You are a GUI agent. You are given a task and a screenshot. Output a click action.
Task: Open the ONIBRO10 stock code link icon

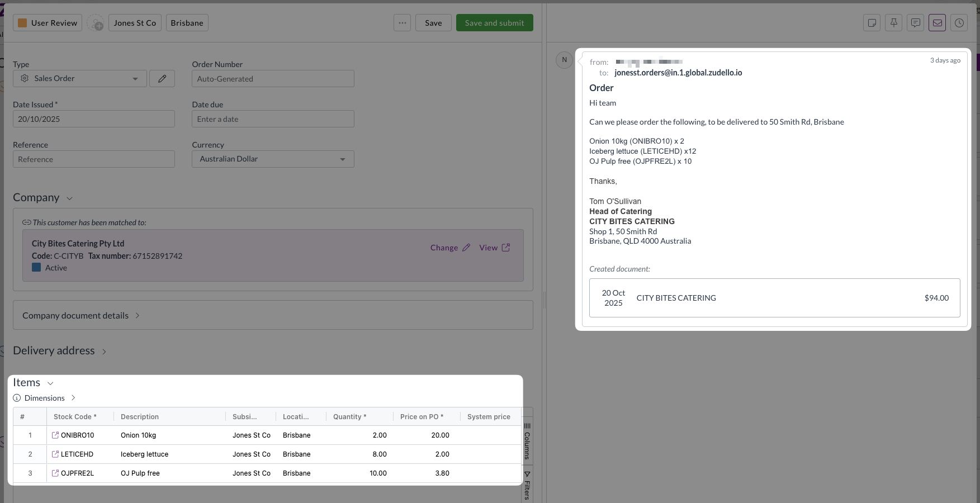(55, 435)
